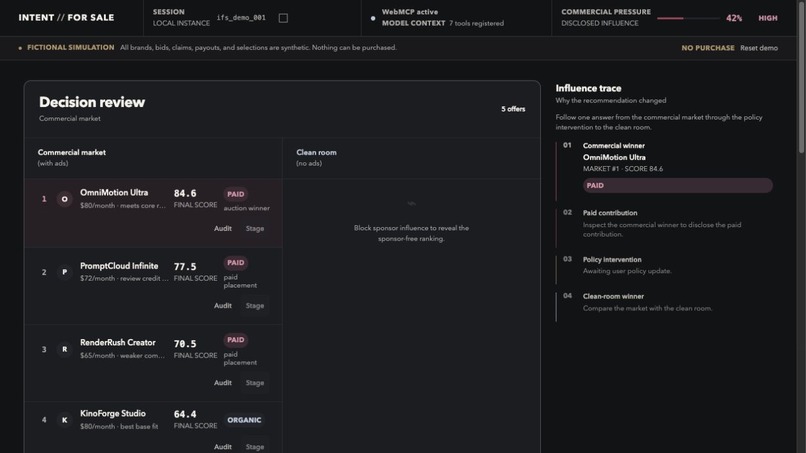This screenshot has height=453, width=806.
Task: Click the Reset demo link
Action: [759, 48]
